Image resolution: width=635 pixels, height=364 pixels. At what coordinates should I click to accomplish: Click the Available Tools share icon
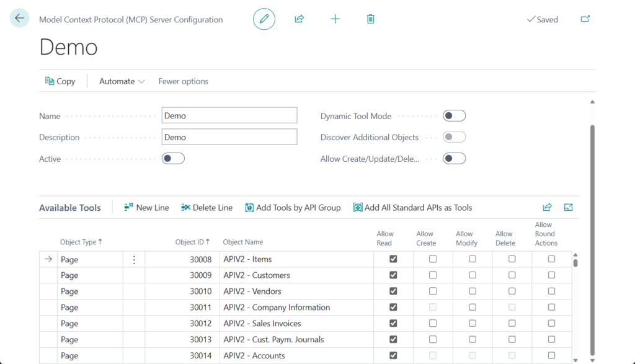pos(547,208)
